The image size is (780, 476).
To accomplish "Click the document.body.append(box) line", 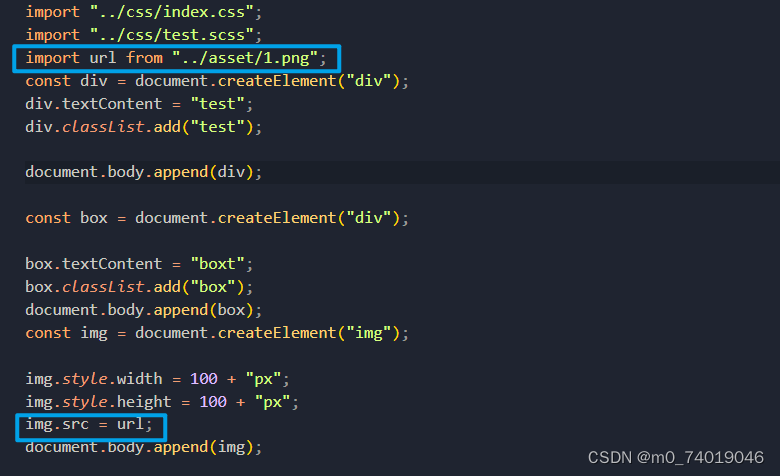I will click(143, 310).
